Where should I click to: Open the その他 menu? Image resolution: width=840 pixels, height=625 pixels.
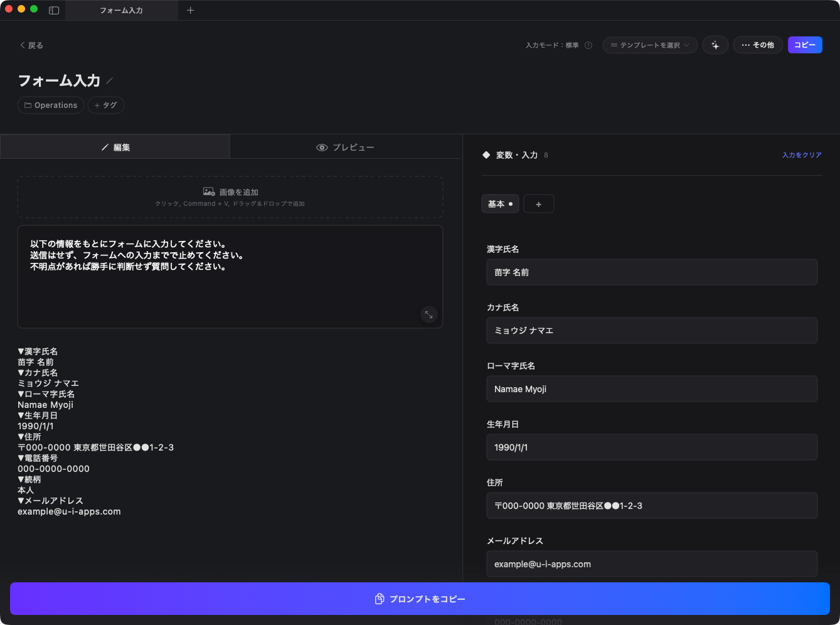(x=758, y=45)
